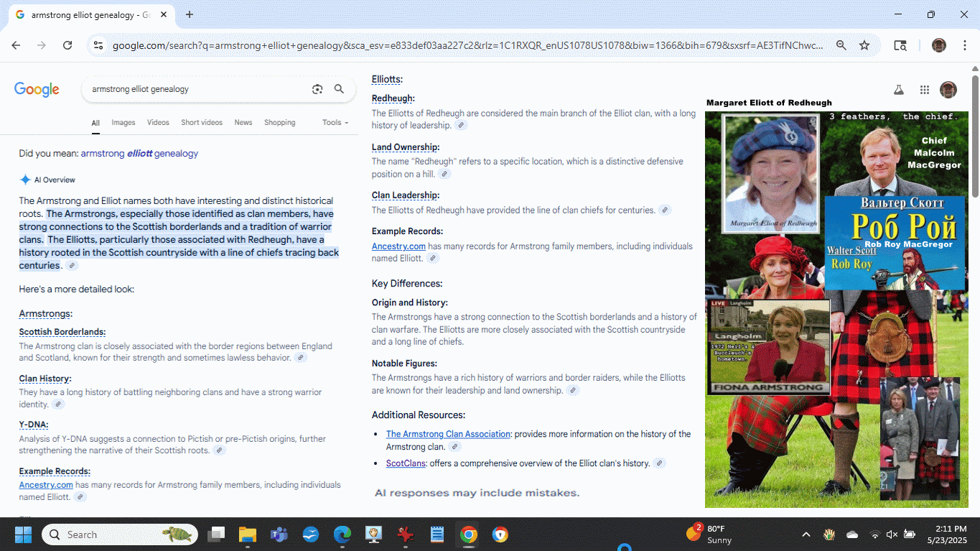
Task: Open Ancestry.com link under Armstrongs Example Records
Action: [x=46, y=485]
